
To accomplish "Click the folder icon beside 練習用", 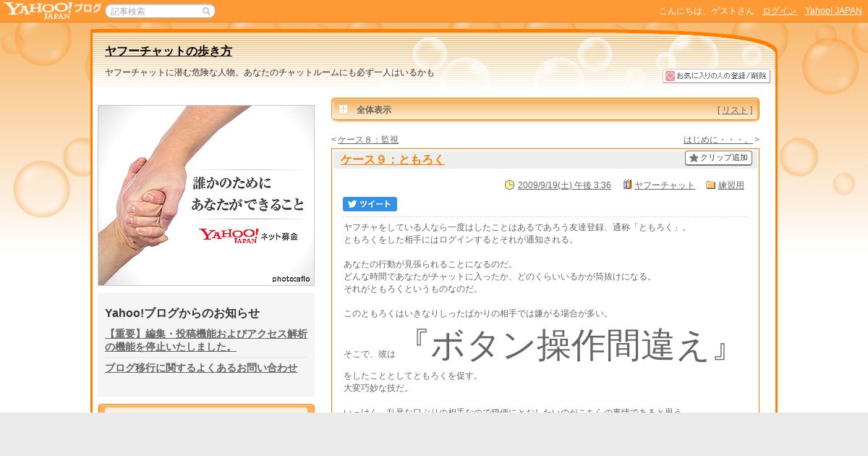I will pos(710,185).
